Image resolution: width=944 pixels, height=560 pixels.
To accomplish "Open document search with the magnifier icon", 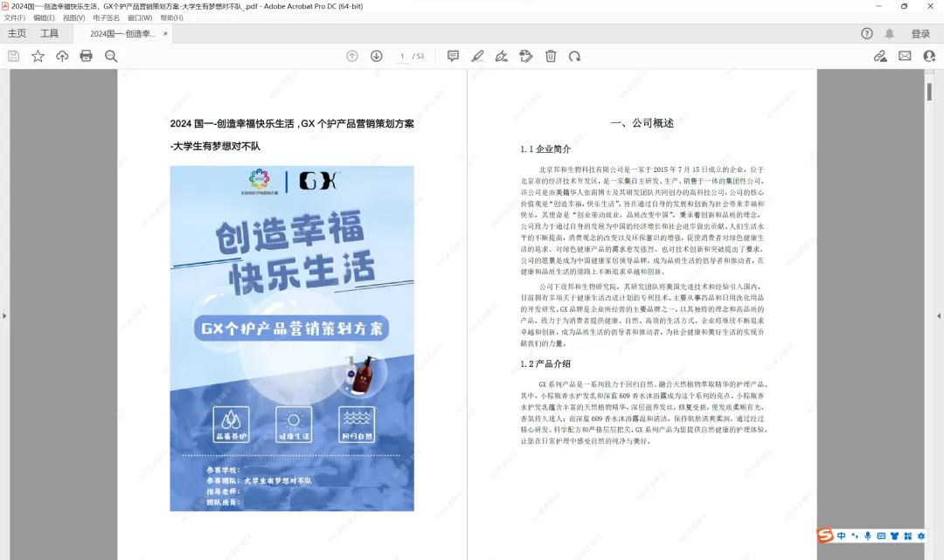I will point(109,55).
